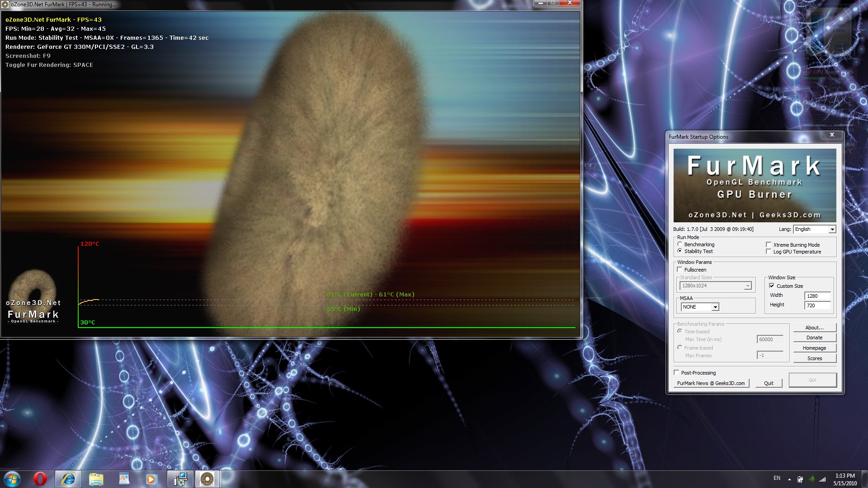The width and height of the screenshot is (868, 488).
Task: Click the Renderer: GeForce GT 330M text line
Action: (80, 47)
